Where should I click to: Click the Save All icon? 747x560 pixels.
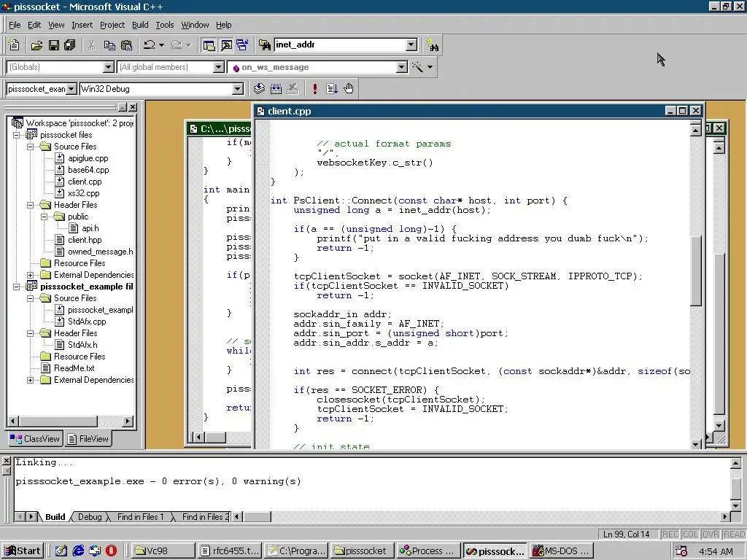70,45
